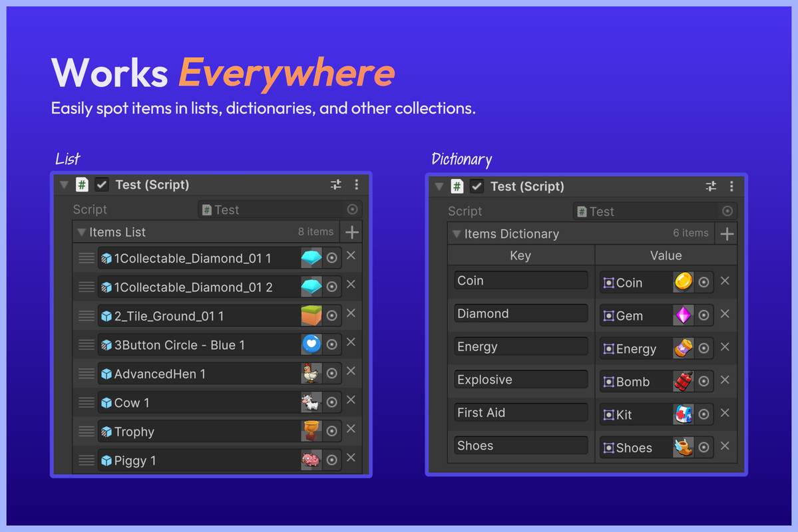
Task: Open script picker in Dictionary panel Script field
Action: 727,211
